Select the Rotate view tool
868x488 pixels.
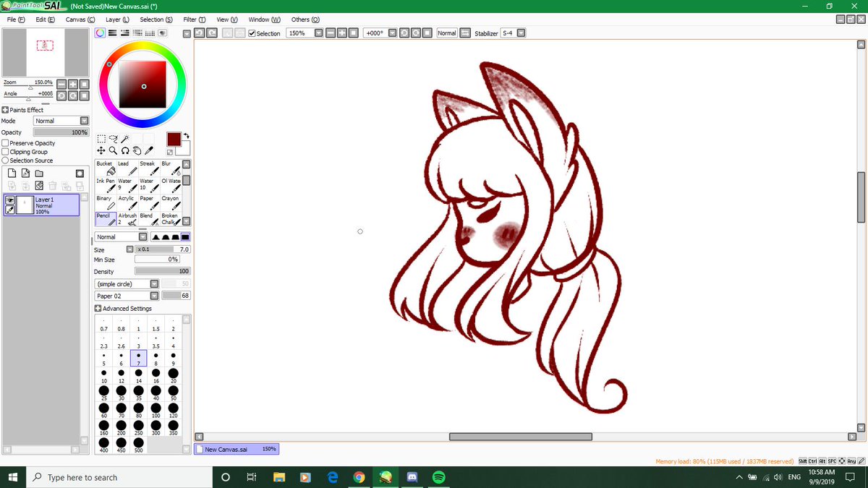coord(124,150)
